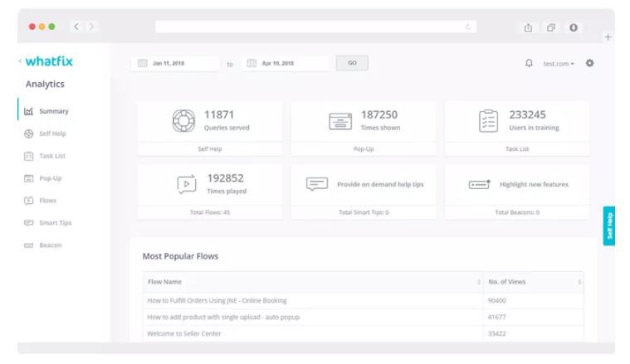Click the Task List sidebar icon
This screenshot has width=630, height=364.
pyautogui.click(x=28, y=156)
